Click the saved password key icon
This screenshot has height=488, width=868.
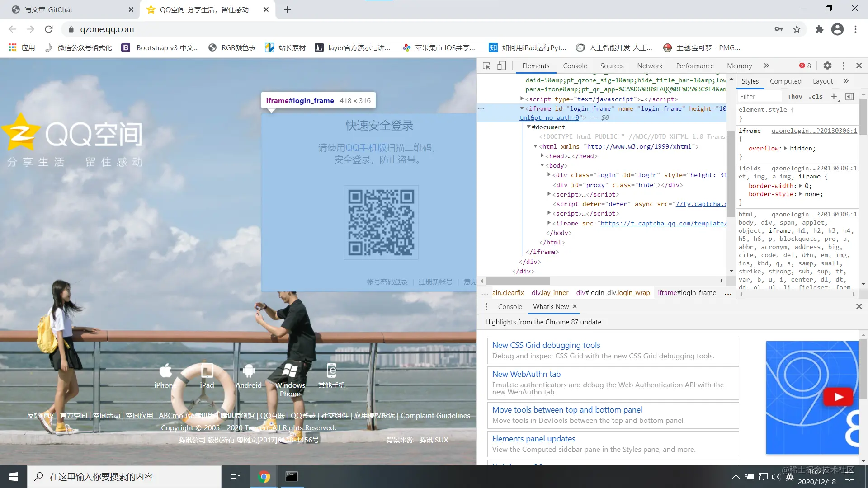click(778, 29)
